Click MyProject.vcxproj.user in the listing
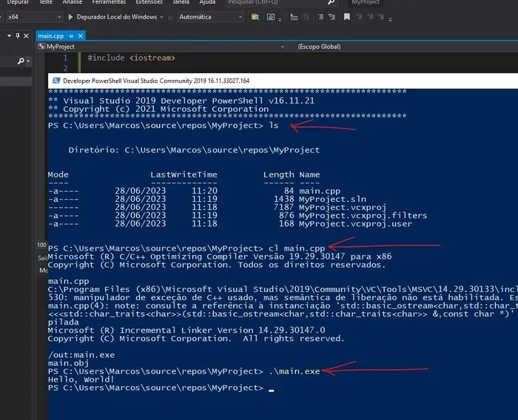 [355, 224]
